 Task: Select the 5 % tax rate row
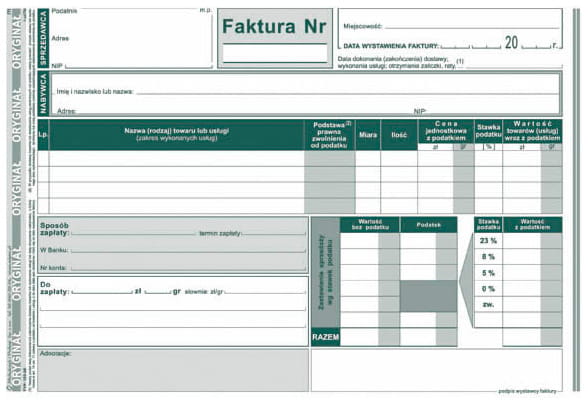[518, 273]
